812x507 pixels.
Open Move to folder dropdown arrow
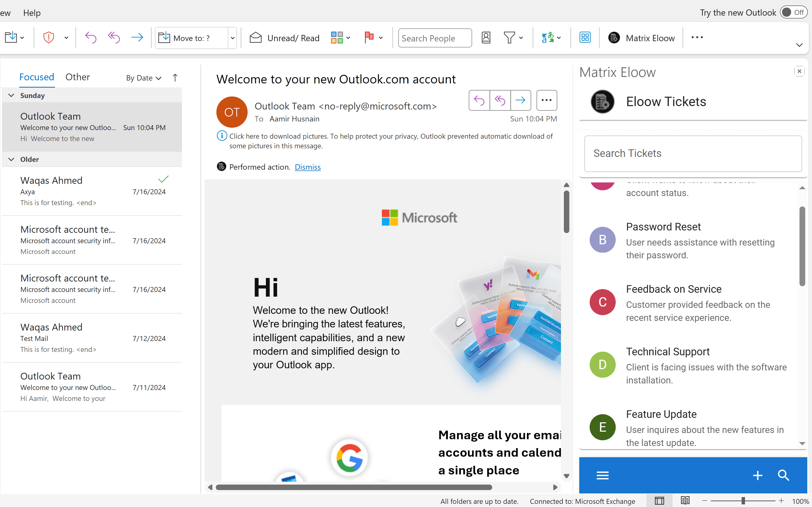click(x=232, y=38)
